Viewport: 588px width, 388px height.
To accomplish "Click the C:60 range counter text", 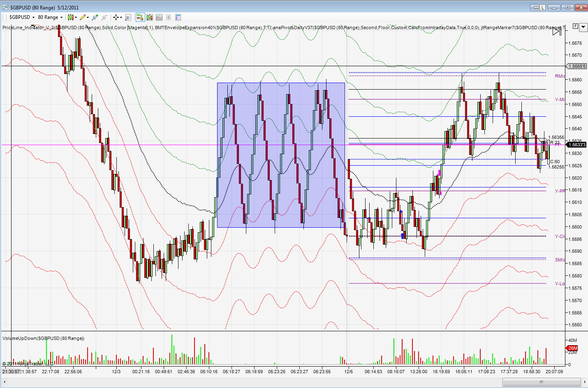I will (555, 162).
